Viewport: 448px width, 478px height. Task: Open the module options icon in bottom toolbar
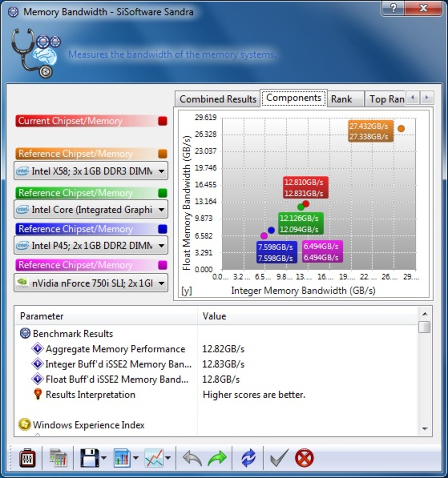click(x=27, y=458)
